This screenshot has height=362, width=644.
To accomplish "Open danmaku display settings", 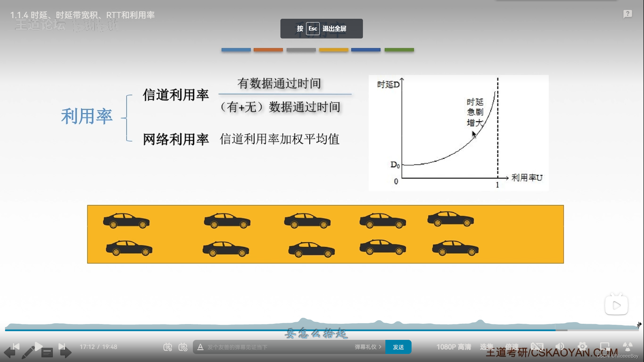I will pos(183,347).
